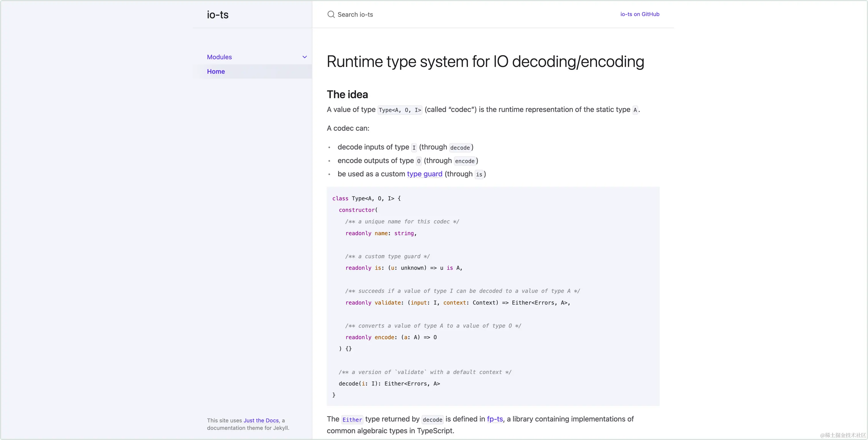The height and width of the screenshot is (440, 868).
Task: Click the class Type code block
Action: [x=493, y=296]
